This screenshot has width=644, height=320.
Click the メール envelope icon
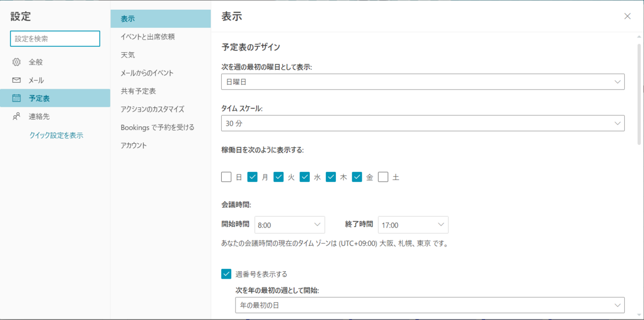click(17, 80)
